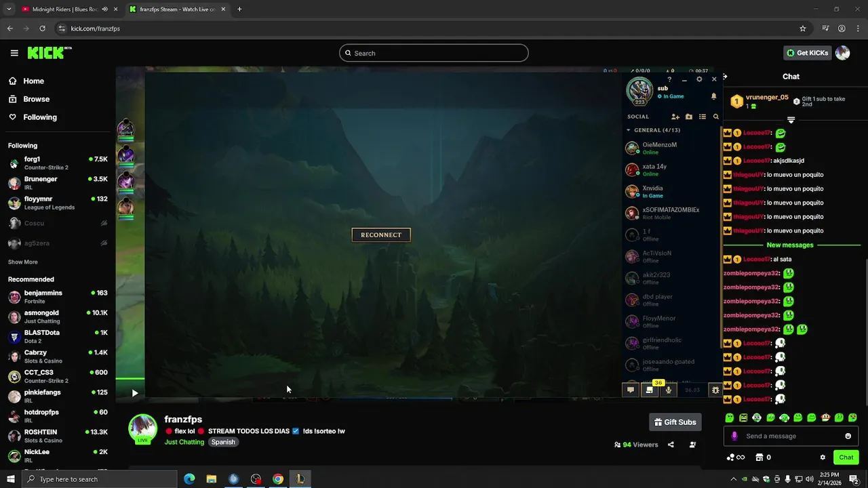This screenshot has height=488, width=868.
Task: Open the Just Chatting category link
Action: 184,442
